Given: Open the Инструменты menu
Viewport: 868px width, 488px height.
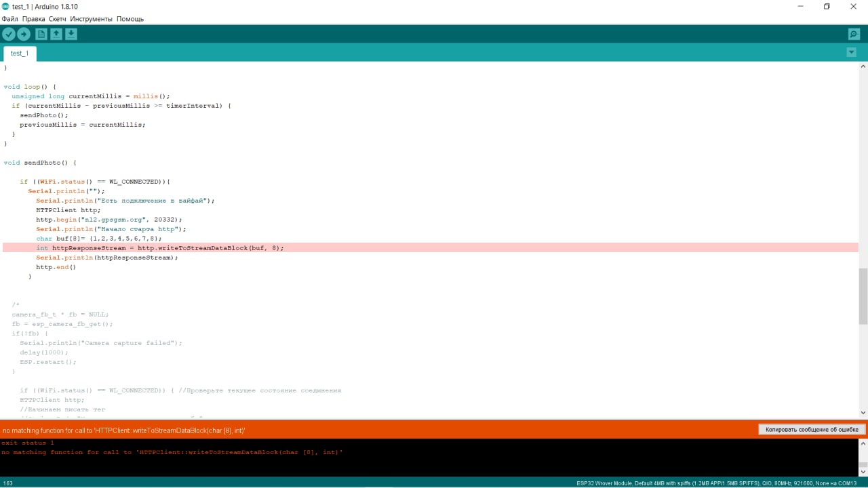Looking at the screenshot, I should pyautogui.click(x=91, y=19).
